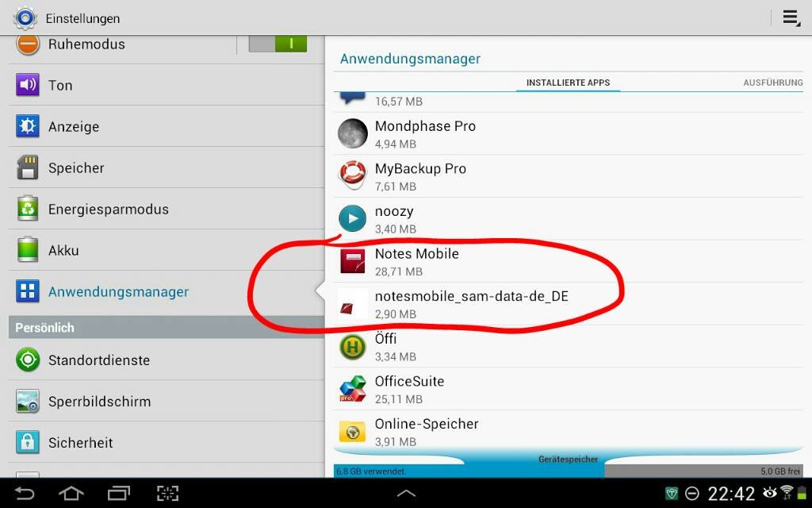Expand the bottom bar up-arrow handle
Screen dimensions: 812x508
(x=406, y=494)
